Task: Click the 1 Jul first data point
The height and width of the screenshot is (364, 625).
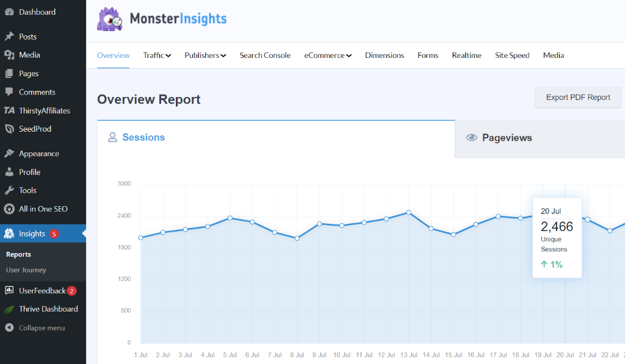Action: coord(141,238)
